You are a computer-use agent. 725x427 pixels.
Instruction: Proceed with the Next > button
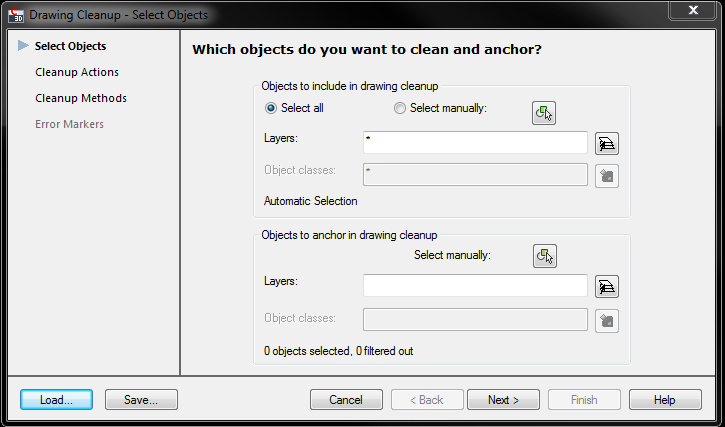[503, 400]
